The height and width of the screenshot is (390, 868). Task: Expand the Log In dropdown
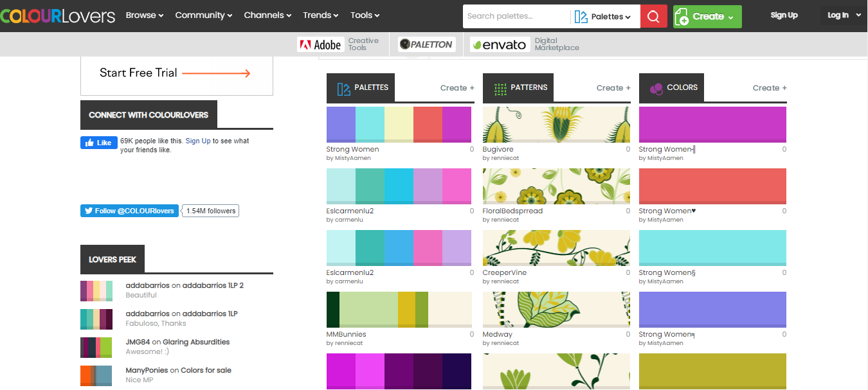click(843, 15)
